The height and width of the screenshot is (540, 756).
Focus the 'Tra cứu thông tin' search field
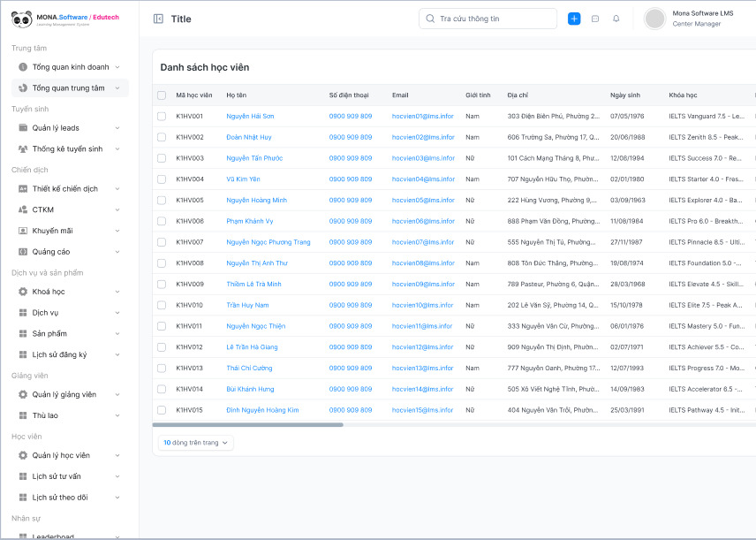(x=488, y=19)
